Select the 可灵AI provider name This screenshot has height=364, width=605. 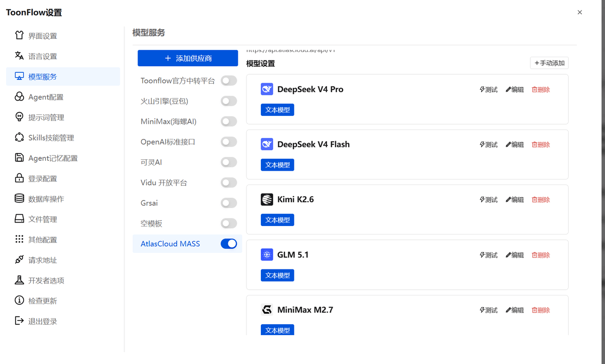151,162
